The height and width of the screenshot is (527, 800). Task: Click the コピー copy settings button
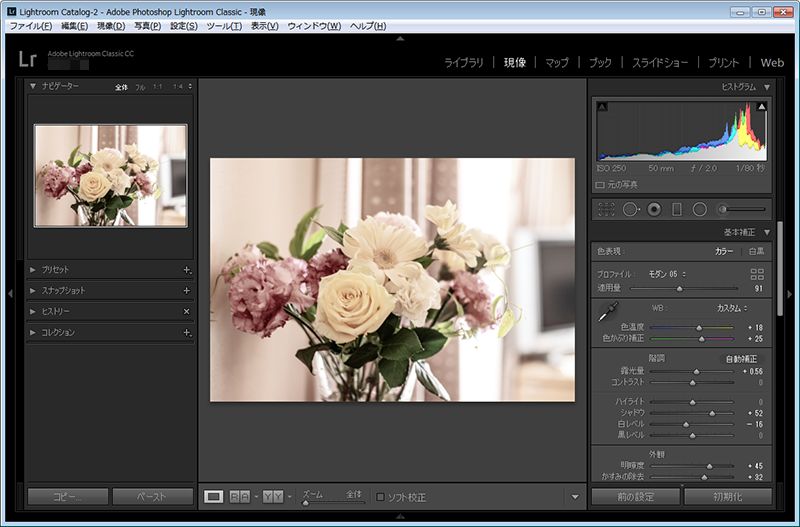67,497
